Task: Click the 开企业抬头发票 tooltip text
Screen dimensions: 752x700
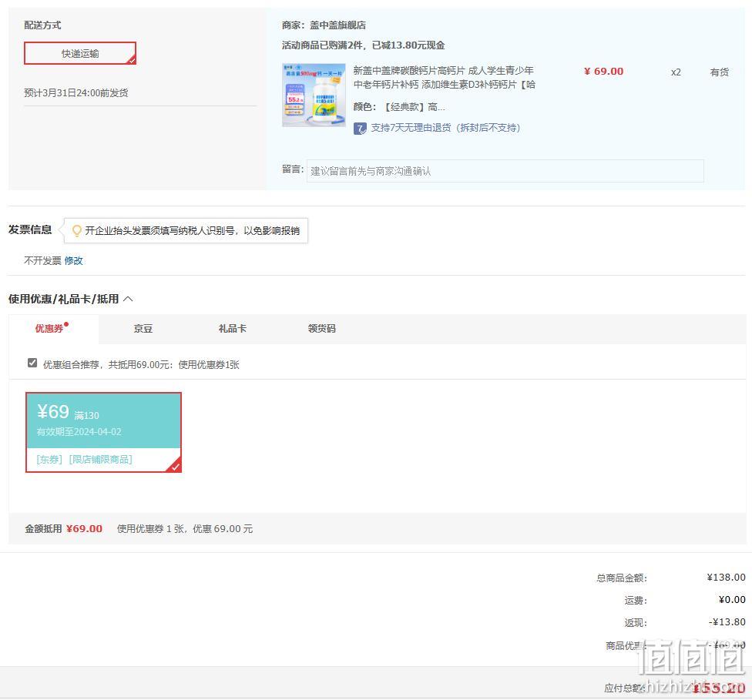Action: coord(193,231)
